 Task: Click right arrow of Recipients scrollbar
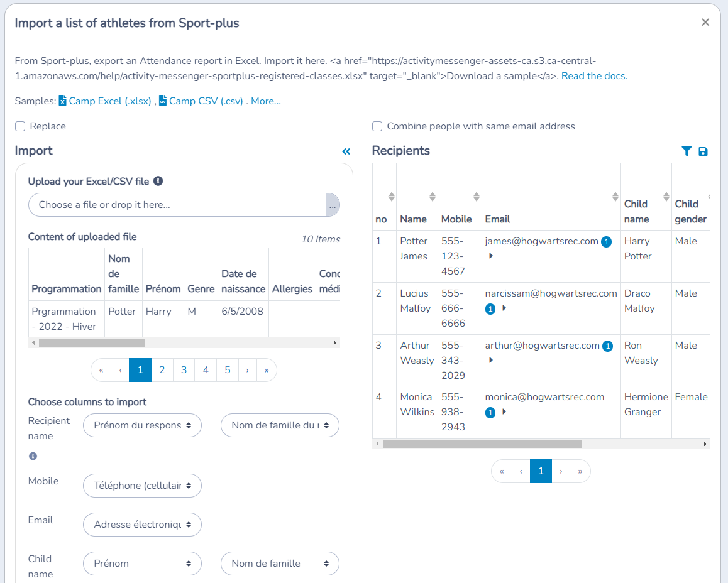(x=705, y=444)
